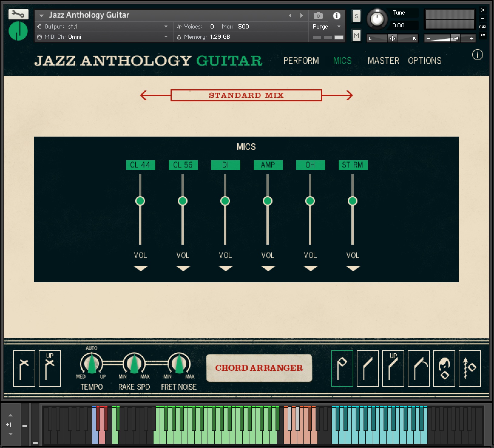Select the first articulation icon at bottom left

[x=24, y=368]
